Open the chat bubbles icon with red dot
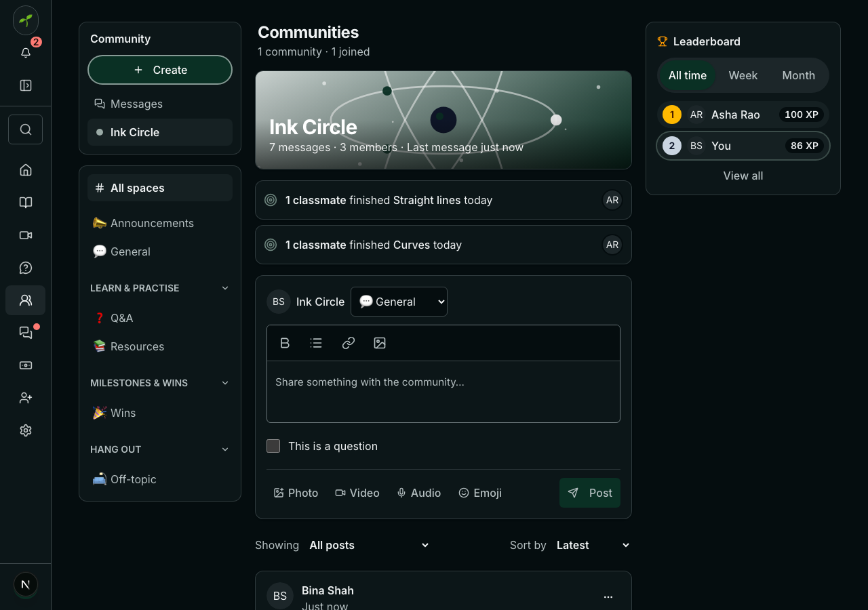The height and width of the screenshot is (610, 868). 26,333
